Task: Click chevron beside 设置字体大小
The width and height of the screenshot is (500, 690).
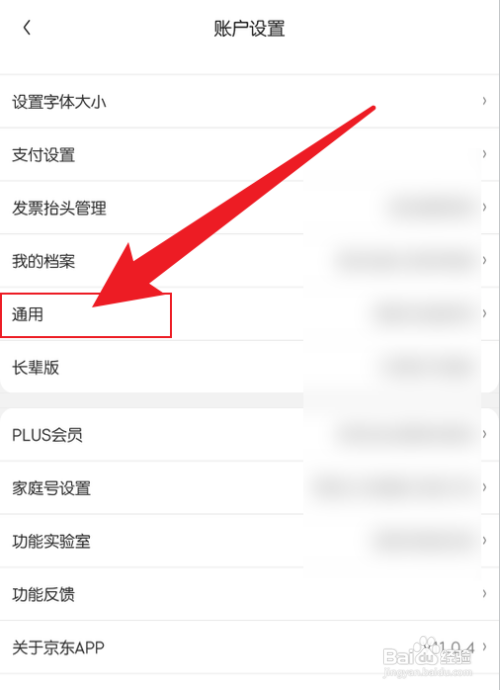Action: [484, 101]
